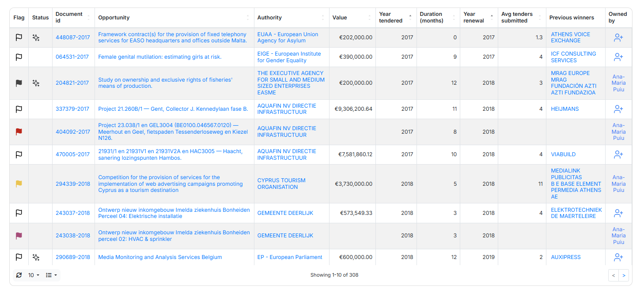Sort by Value column
Screen dimensions: 644x289
[352, 18]
